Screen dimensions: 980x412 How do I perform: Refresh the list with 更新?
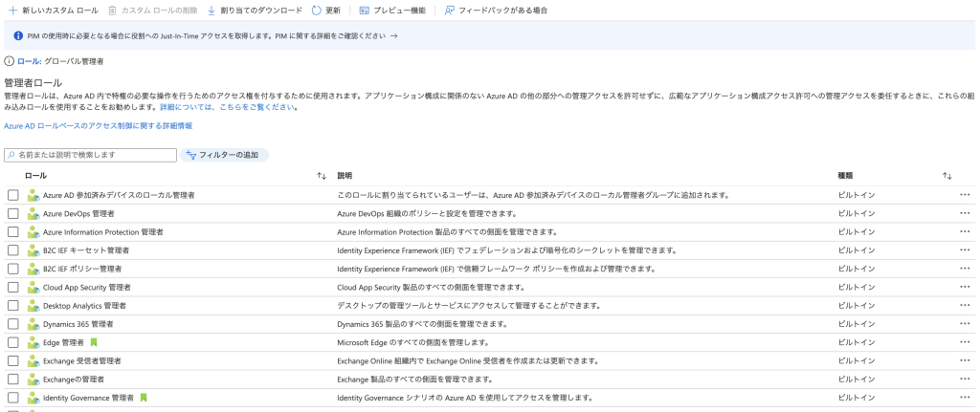coord(326,11)
